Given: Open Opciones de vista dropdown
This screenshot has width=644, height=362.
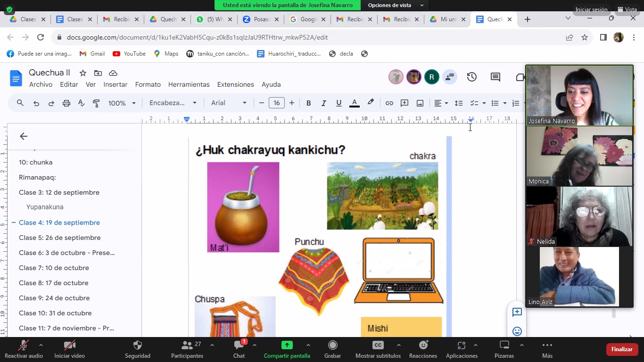Looking at the screenshot, I should coord(396,5).
